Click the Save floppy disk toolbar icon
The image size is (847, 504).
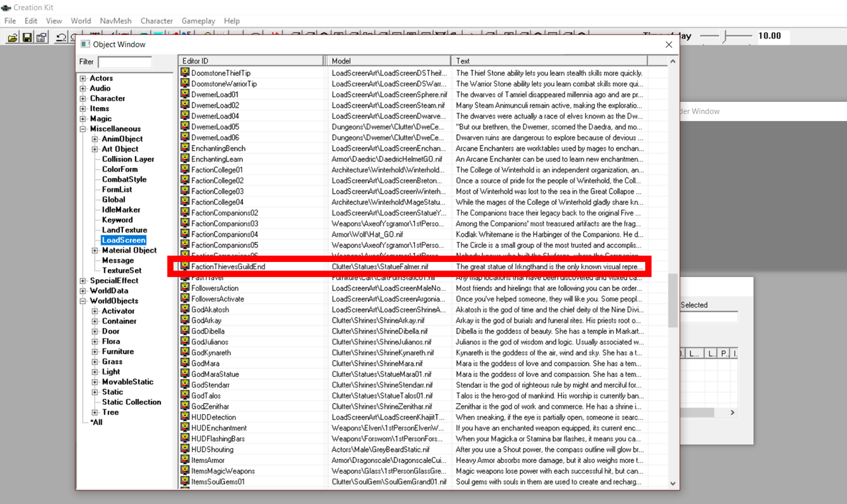pyautogui.click(x=27, y=38)
